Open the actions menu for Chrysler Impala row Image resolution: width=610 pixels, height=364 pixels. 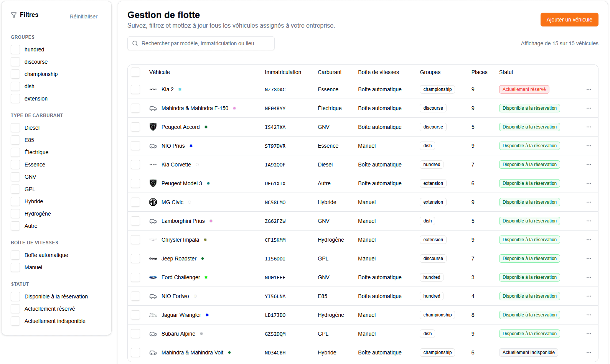(x=589, y=240)
